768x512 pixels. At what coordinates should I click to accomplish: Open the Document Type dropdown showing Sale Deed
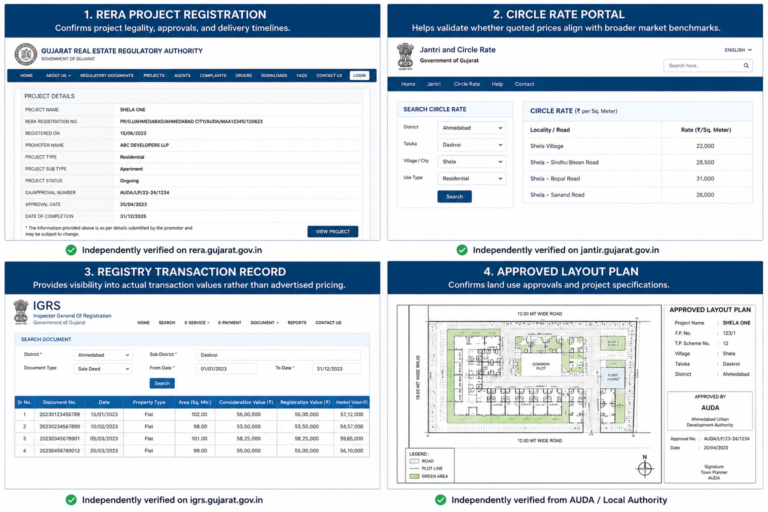[x=103, y=369]
